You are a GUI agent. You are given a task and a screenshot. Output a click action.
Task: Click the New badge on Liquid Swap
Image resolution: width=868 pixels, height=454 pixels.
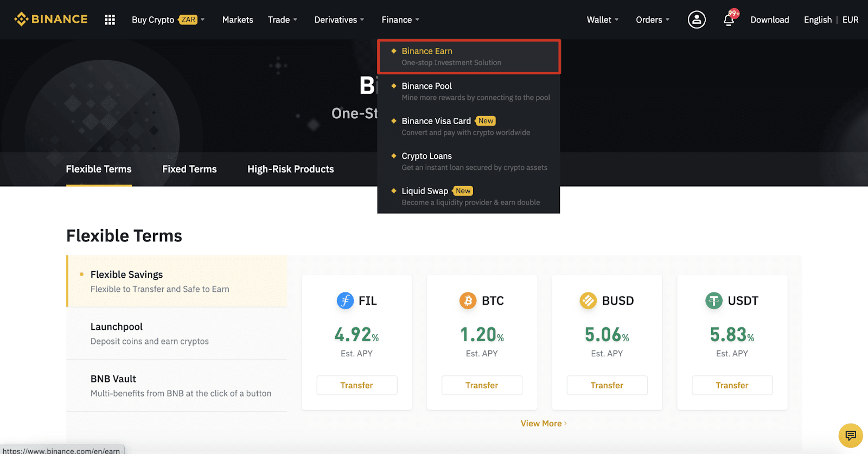coord(463,191)
